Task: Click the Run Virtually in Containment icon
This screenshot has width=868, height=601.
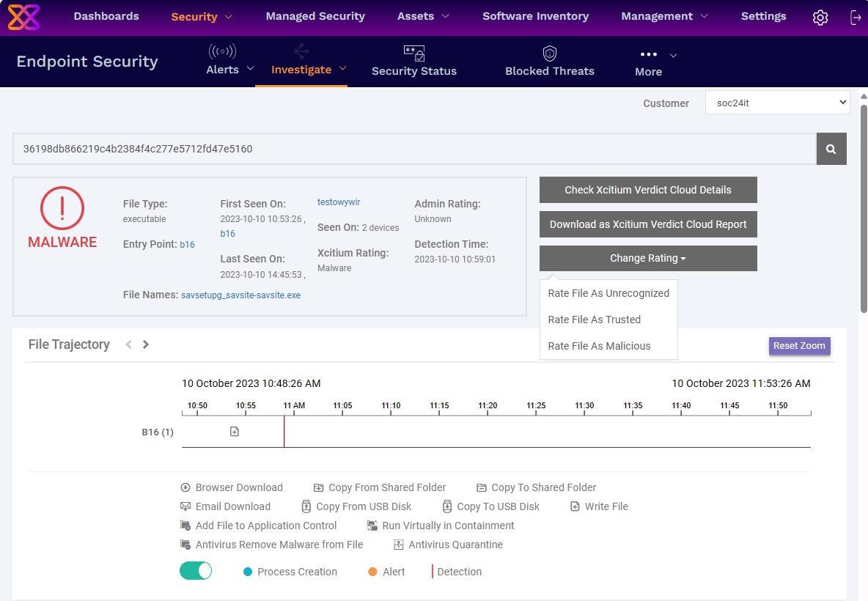Action: point(372,526)
